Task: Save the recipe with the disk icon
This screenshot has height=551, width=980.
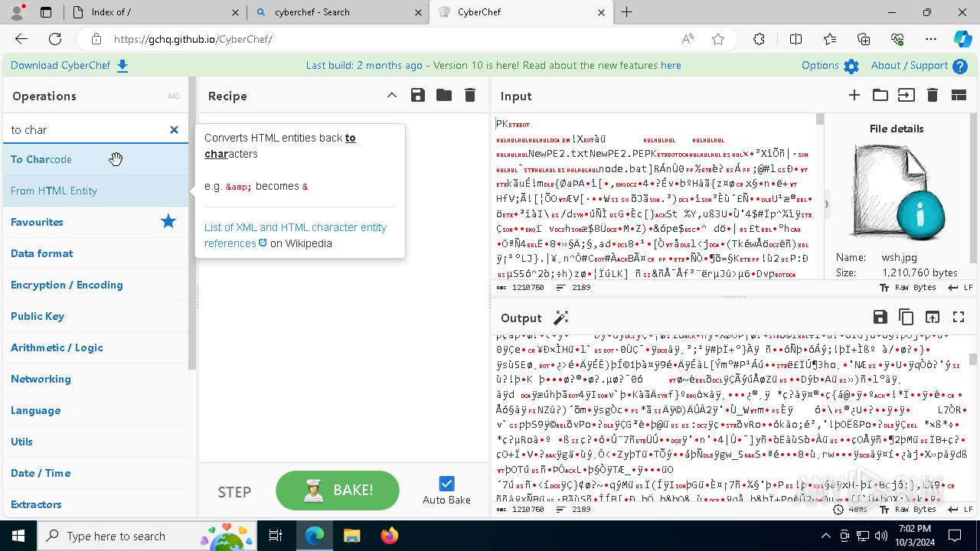Action: pos(417,96)
